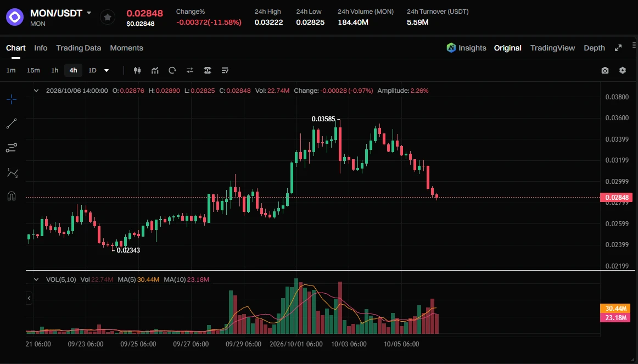638x364 pixels.
Task: Open chart settings gear icon
Action: [623, 70]
